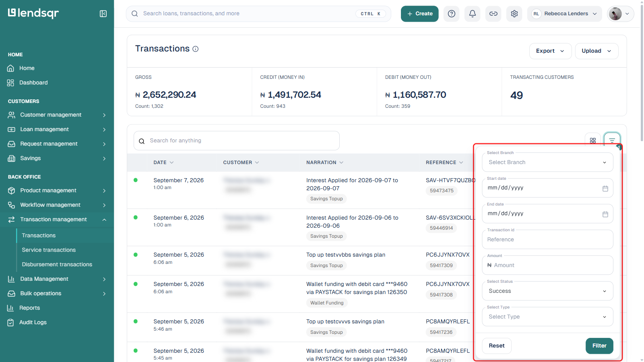The height and width of the screenshot is (362, 644).
Task: Click the Dashboard grid icon
Action: 11,83
